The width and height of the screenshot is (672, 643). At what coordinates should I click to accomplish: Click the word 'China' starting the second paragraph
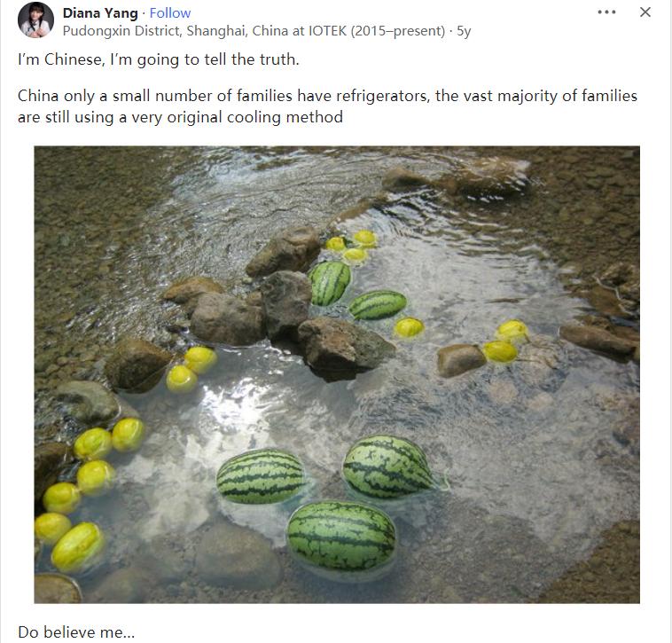(38, 96)
